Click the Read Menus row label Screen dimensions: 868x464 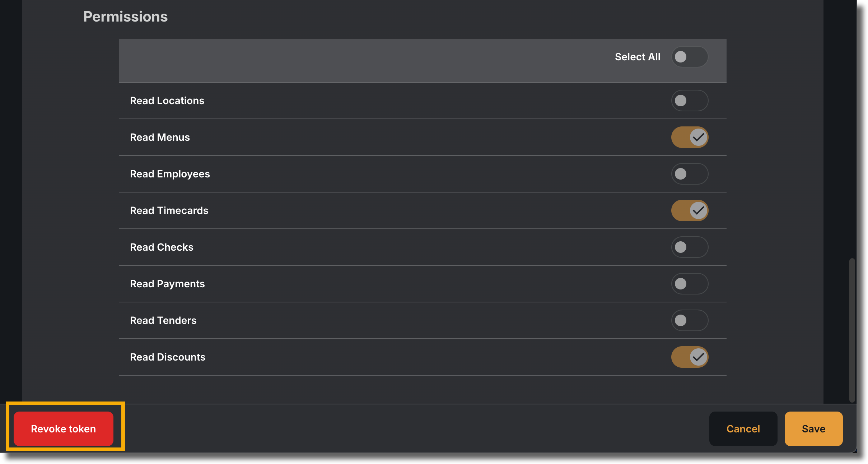coord(160,137)
